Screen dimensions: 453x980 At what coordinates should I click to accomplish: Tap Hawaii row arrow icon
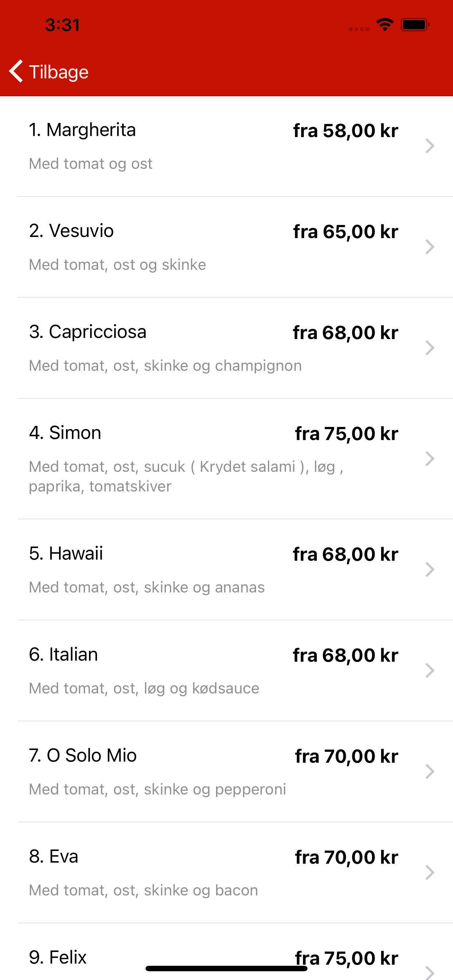[430, 569]
